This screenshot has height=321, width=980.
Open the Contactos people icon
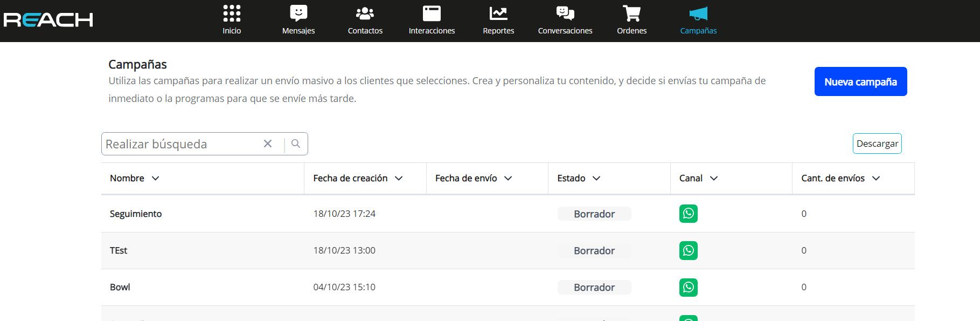point(365,13)
